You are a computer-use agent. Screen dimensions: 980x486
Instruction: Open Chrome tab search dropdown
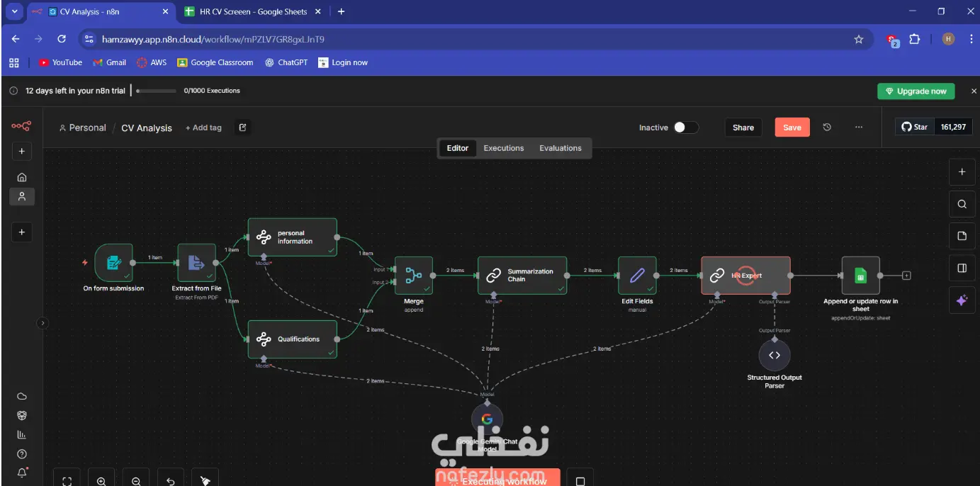click(14, 11)
